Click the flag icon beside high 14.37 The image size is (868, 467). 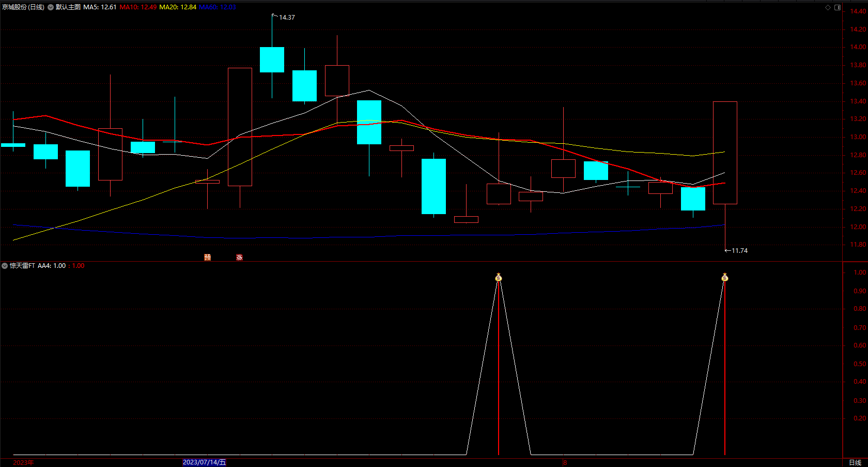click(x=275, y=16)
